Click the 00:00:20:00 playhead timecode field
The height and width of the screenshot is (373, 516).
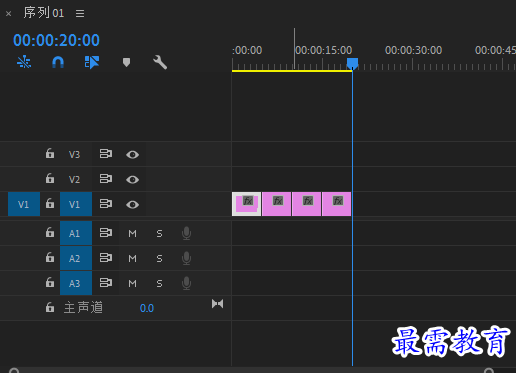point(56,40)
